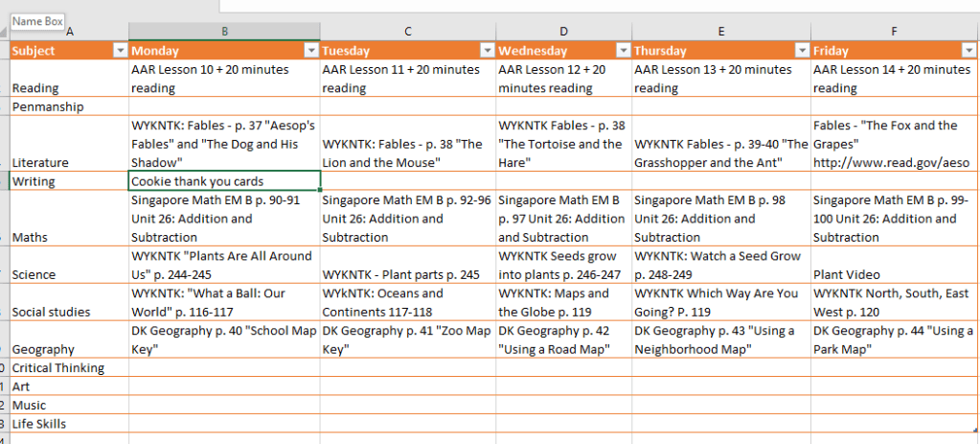Select the 'Fox and the Grapes' Friday cell
Viewport: 980px width, 444px height.
(893, 144)
